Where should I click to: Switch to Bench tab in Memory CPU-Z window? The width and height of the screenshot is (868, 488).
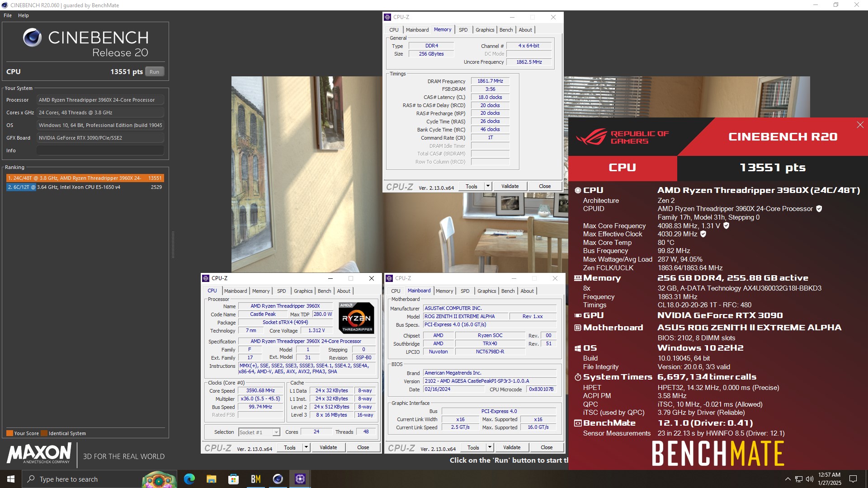click(x=506, y=30)
